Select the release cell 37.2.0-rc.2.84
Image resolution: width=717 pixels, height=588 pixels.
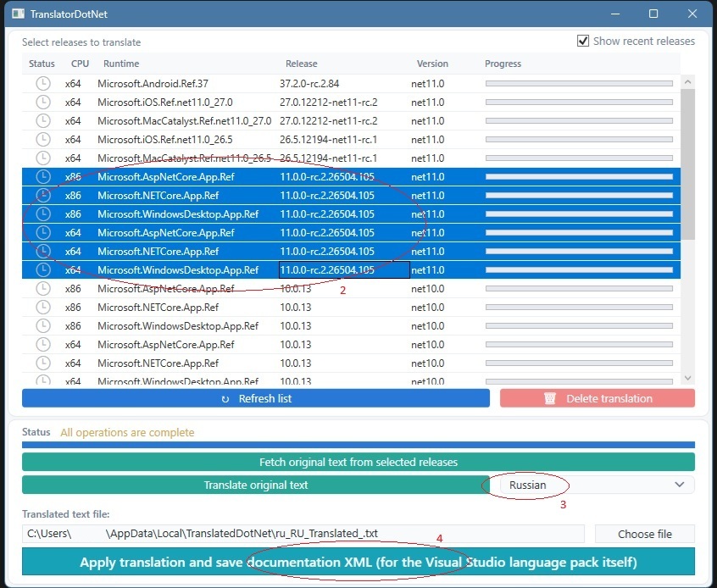[309, 84]
